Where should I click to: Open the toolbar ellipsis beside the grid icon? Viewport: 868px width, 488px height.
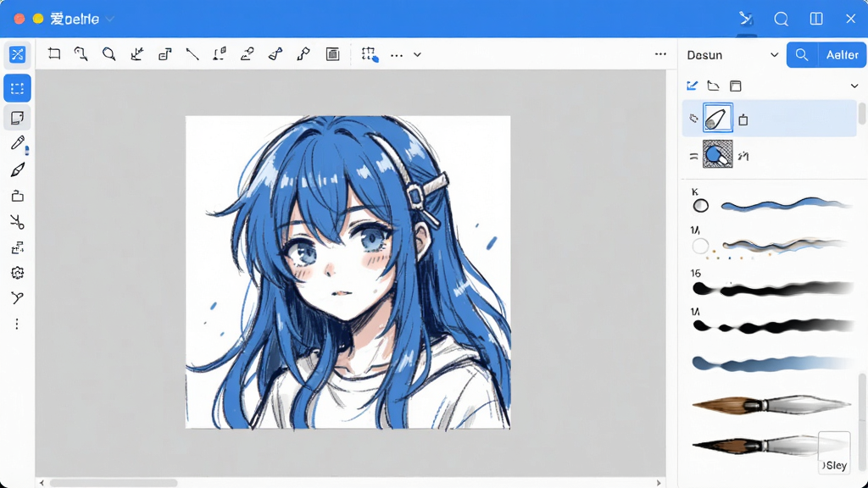tap(397, 55)
